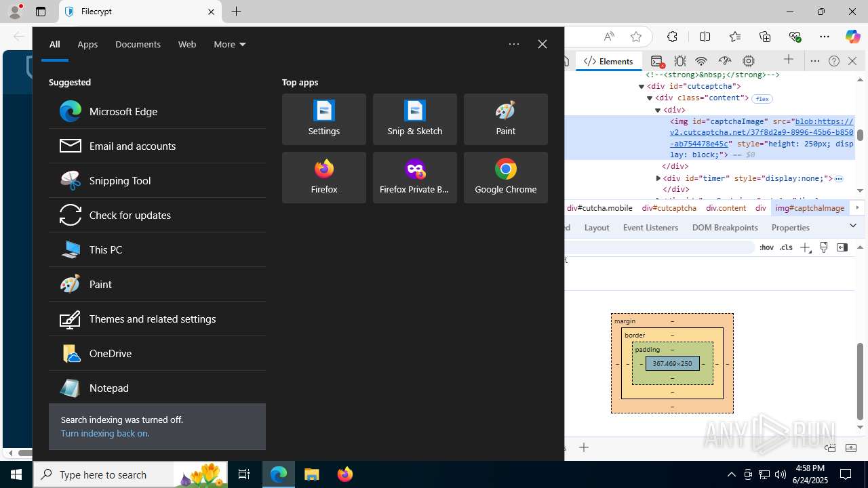This screenshot has height=488, width=868.
Task: Open DevTools Sources bug icon
Action: [x=680, y=61]
